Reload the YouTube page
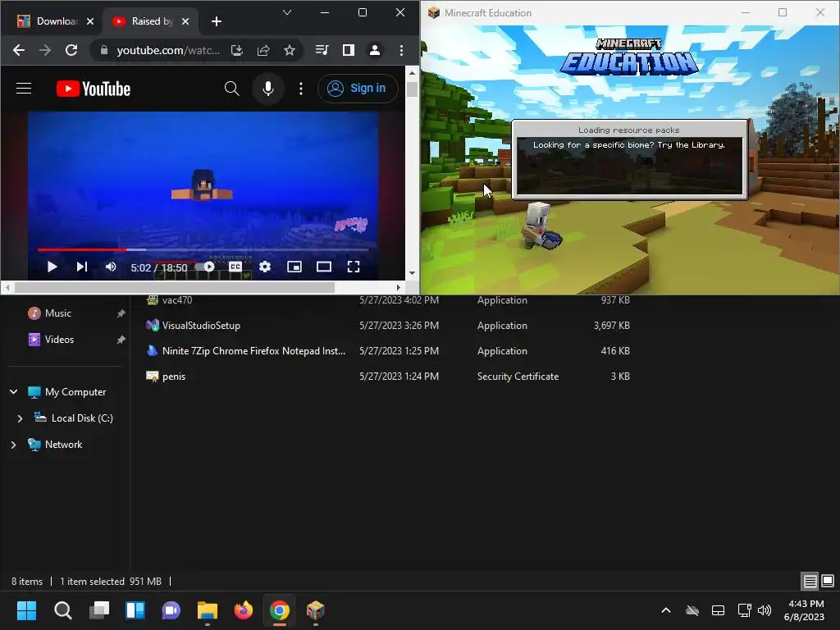This screenshot has height=630, width=840. click(x=71, y=50)
